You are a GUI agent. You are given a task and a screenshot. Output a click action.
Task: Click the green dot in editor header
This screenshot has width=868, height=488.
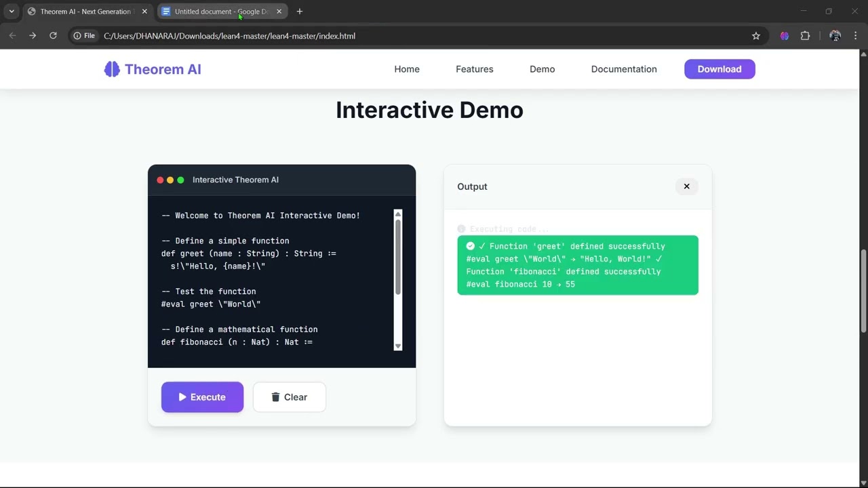pyautogui.click(x=180, y=180)
